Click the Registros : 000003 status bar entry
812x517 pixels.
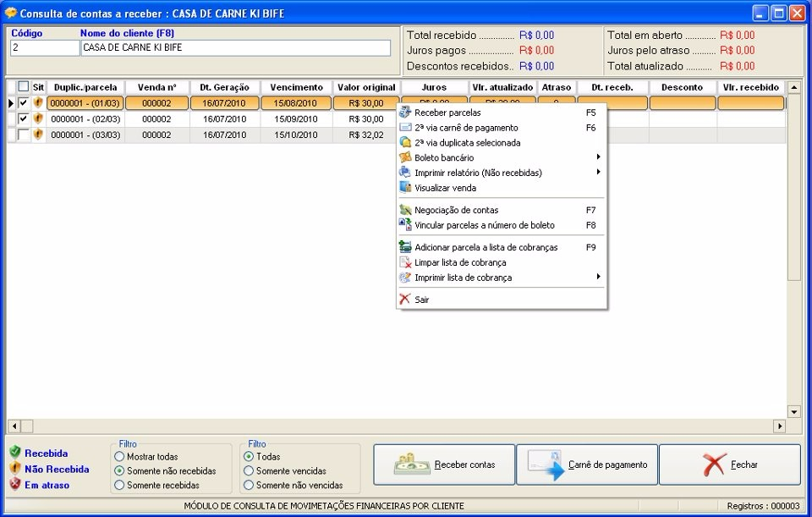pyautogui.click(x=763, y=506)
